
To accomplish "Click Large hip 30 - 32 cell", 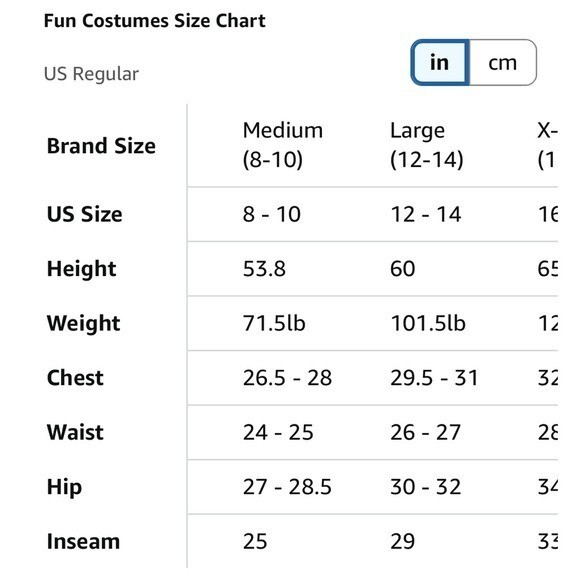I will click(425, 486).
